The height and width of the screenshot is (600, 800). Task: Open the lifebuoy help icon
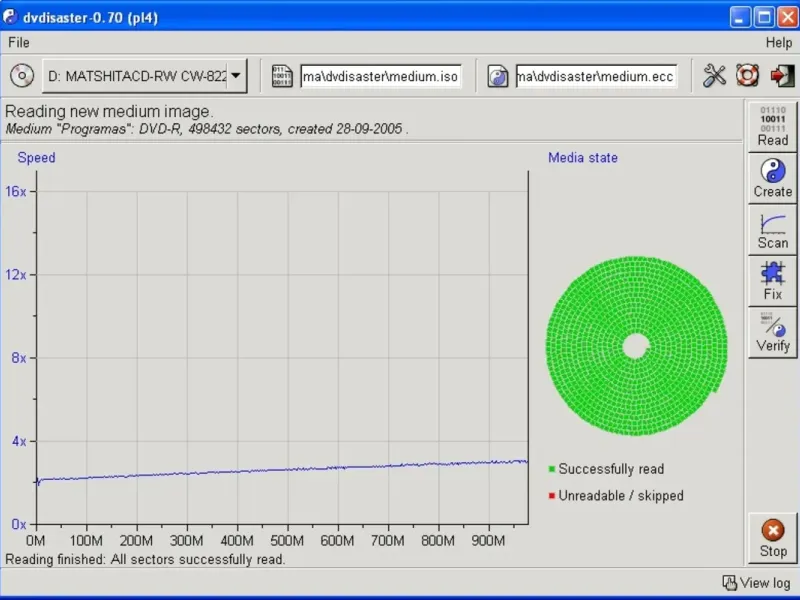(x=747, y=76)
